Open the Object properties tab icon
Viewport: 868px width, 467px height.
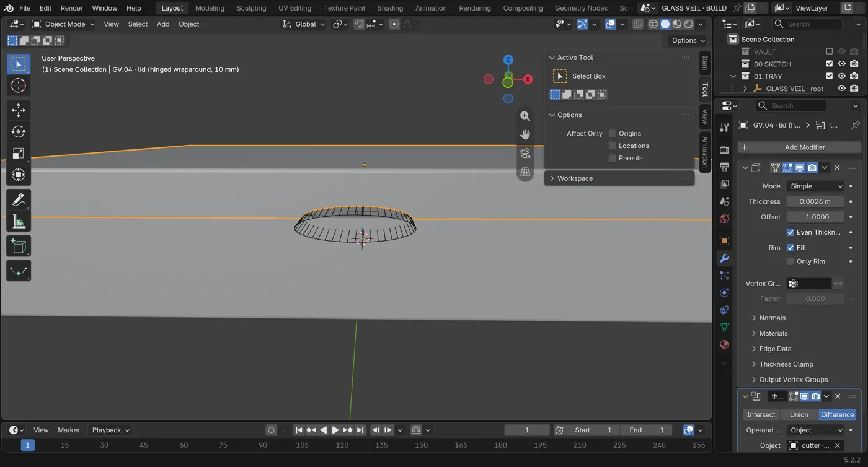pyautogui.click(x=724, y=240)
